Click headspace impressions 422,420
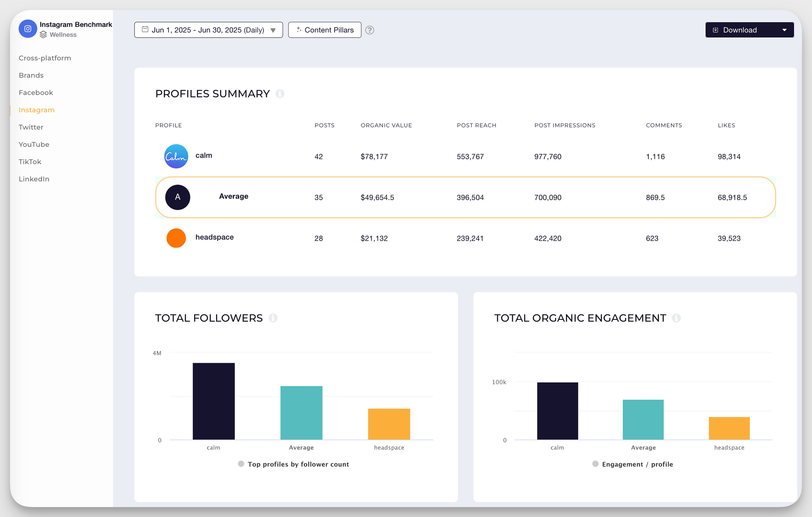812x517 pixels. (548, 239)
